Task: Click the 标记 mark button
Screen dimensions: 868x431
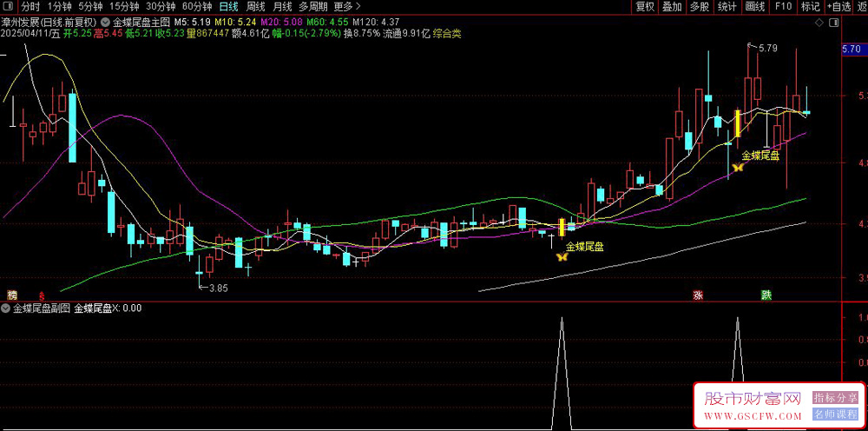Action: click(811, 7)
